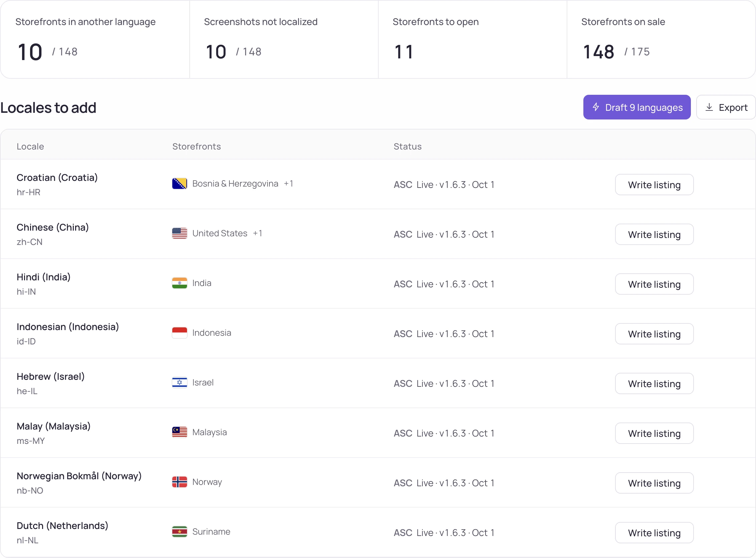Screen dimensions: 756x558
Task: Select the hr-HR locale code
Action: (28, 192)
